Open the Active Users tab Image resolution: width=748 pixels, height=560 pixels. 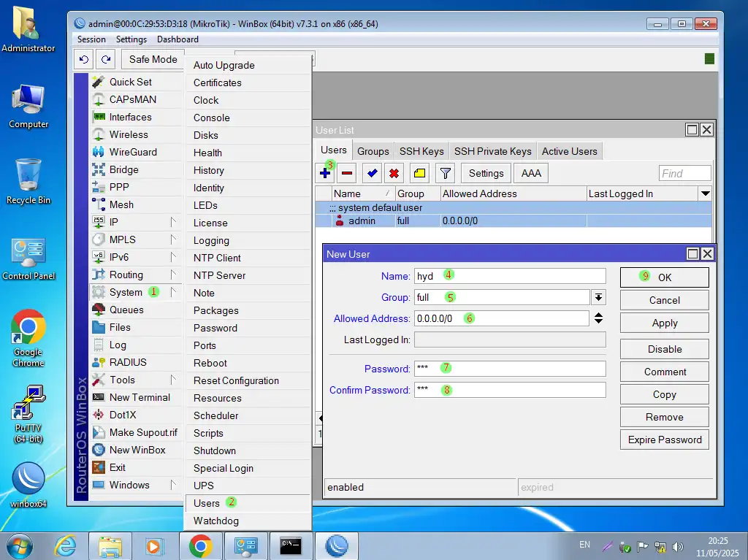pos(569,151)
